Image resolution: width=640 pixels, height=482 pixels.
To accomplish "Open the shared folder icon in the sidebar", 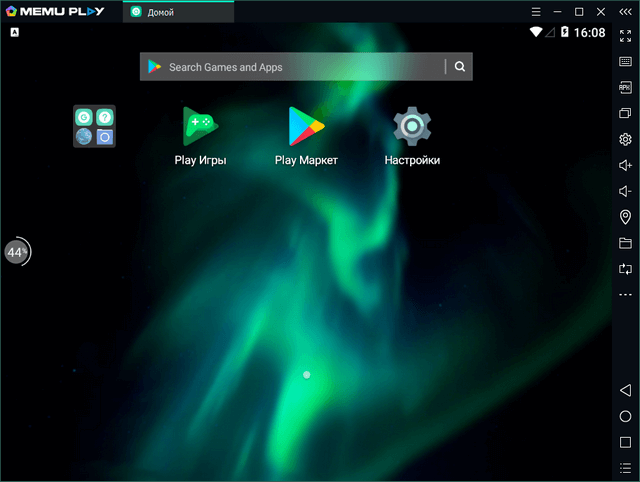I will click(x=625, y=243).
